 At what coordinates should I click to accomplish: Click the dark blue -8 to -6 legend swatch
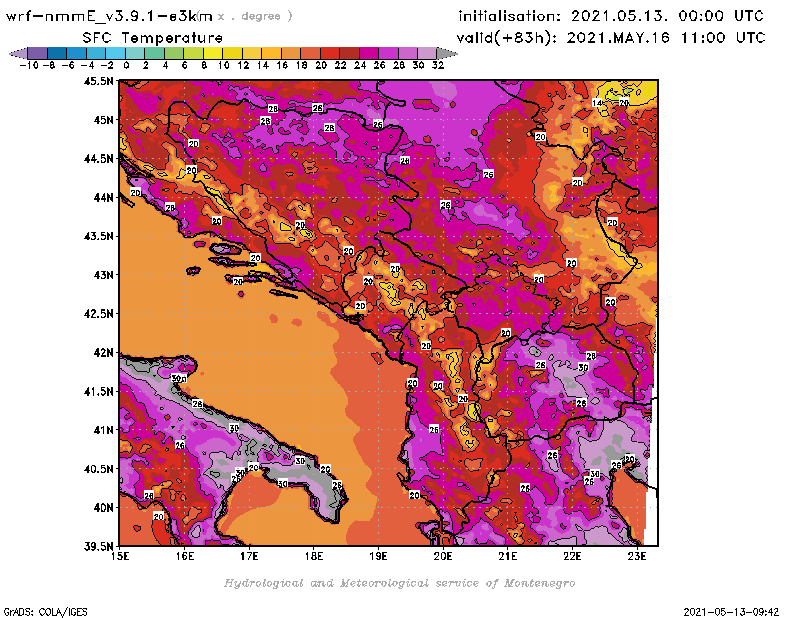pos(57,53)
